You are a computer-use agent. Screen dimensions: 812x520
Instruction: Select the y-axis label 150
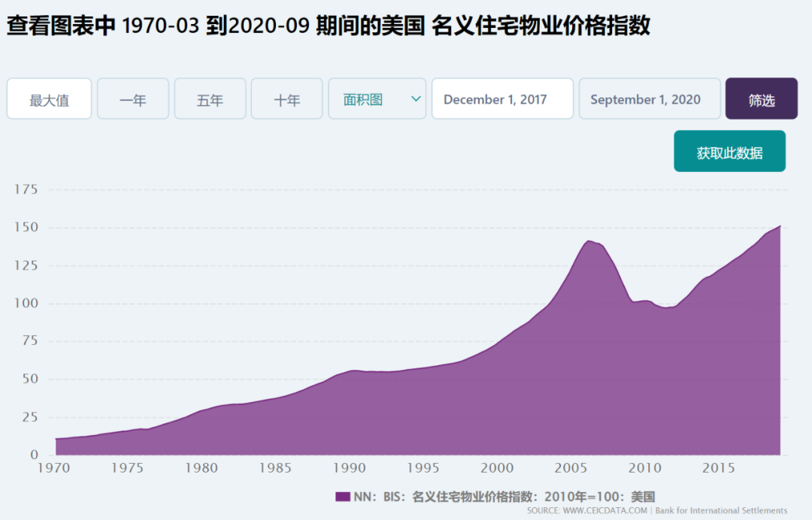(26, 227)
